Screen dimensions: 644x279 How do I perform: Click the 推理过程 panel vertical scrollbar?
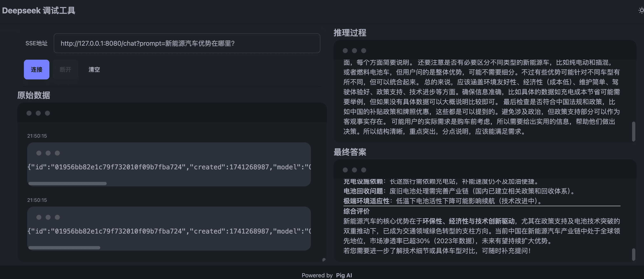633,131
